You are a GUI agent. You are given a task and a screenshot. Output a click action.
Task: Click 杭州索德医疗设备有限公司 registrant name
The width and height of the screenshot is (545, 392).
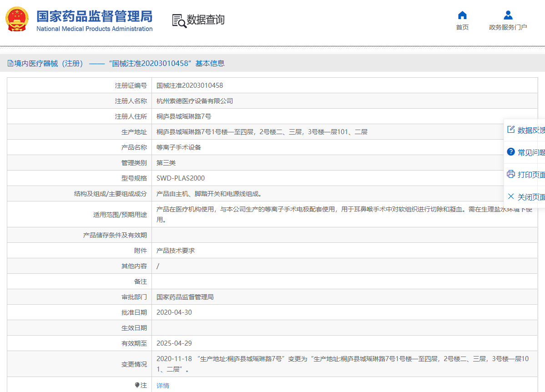click(195, 101)
